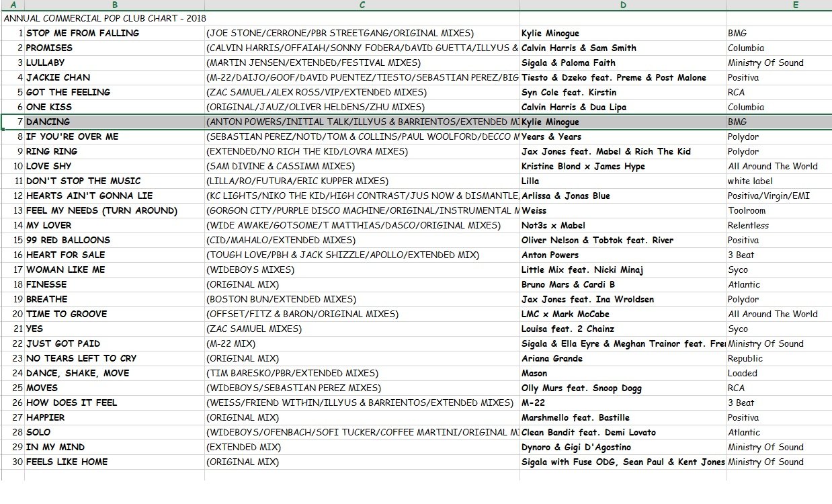This screenshot has width=832, height=504.
Task: Select the 'Relentless' label cell
Action: click(779, 225)
